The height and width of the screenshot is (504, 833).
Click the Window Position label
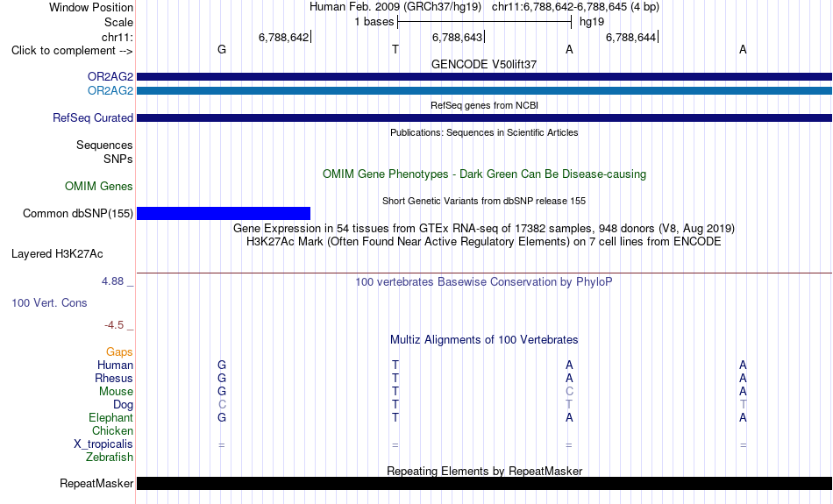point(91,7)
